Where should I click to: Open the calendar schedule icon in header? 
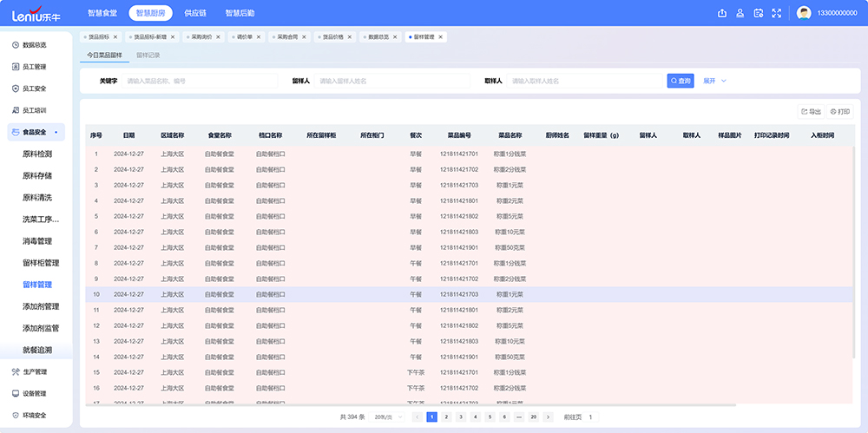click(759, 13)
